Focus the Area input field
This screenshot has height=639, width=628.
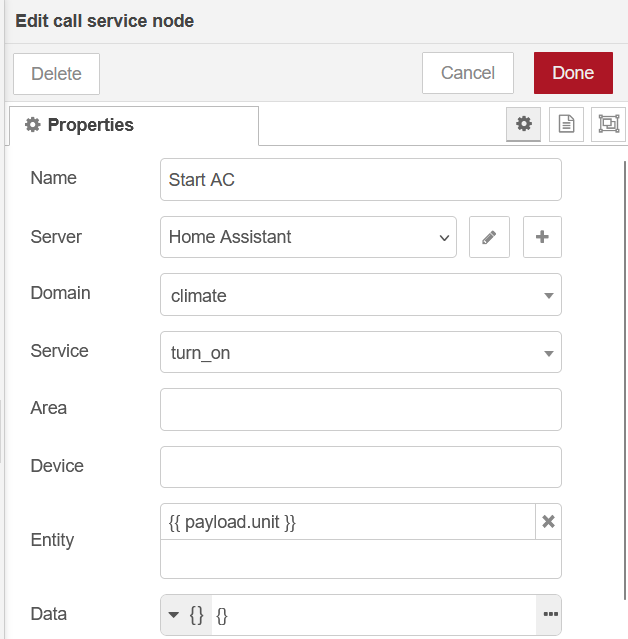[x=360, y=409]
